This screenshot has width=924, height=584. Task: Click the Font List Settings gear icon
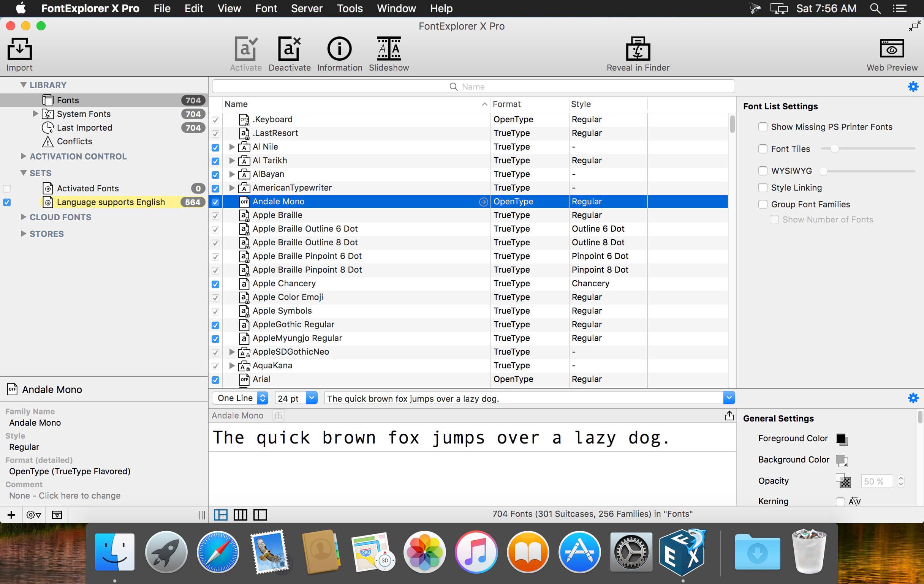[x=914, y=87]
